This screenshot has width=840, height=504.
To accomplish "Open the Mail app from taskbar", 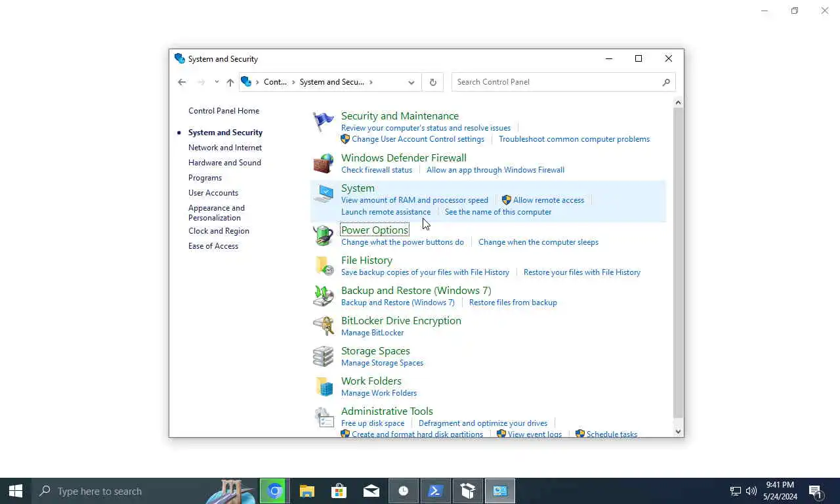I will [371, 491].
